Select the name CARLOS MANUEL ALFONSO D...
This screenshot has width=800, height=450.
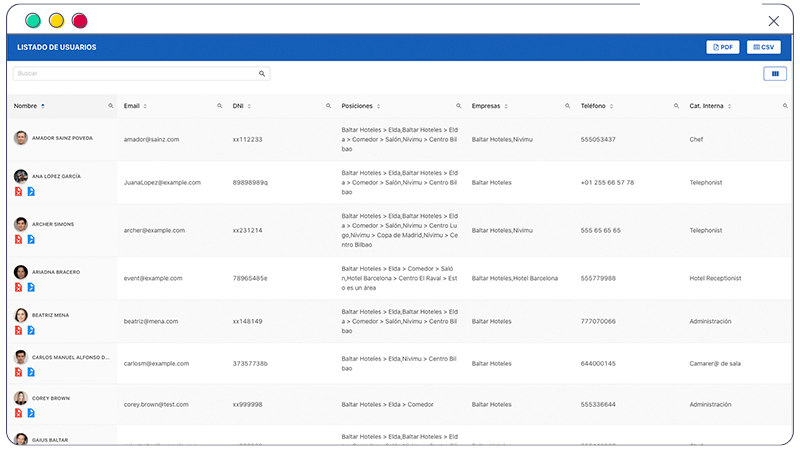70,357
